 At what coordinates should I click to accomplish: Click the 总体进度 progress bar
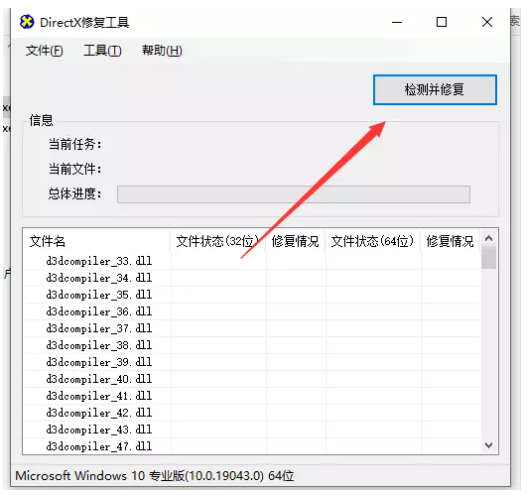pyautogui.click(x=293, y=194)
